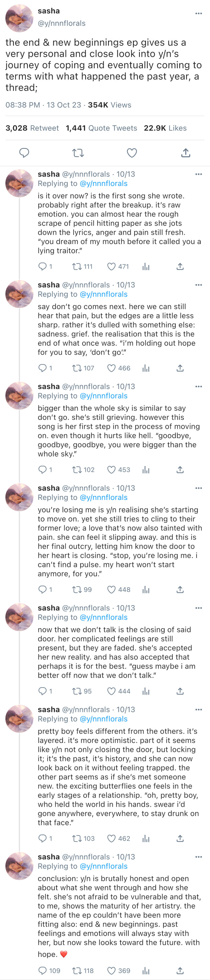Screen dimensions: 210x980
Task: Reply to the conclusion tweet with 109 replies
Action: 42,970
